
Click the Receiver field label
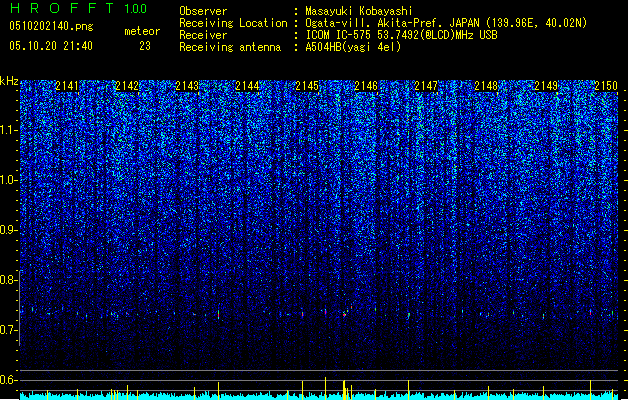coord(203,35)
